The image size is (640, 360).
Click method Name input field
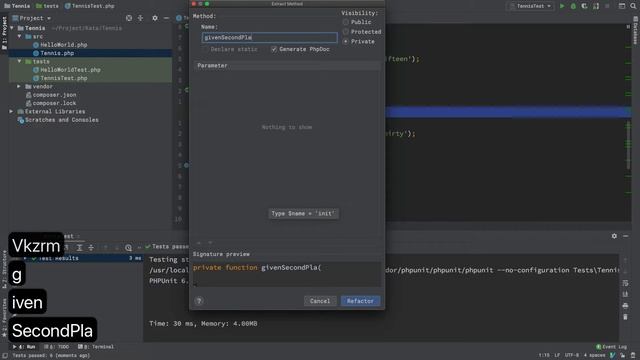tap(269, 38)
